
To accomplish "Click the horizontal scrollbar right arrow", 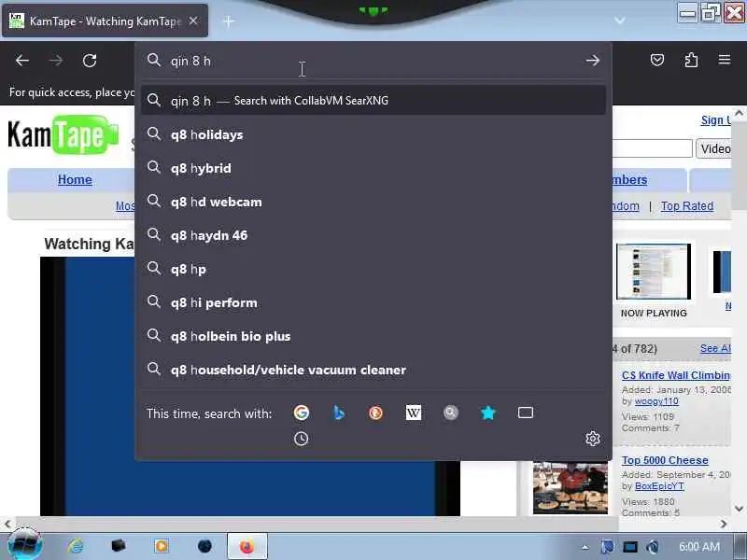I will pos(724,524).
